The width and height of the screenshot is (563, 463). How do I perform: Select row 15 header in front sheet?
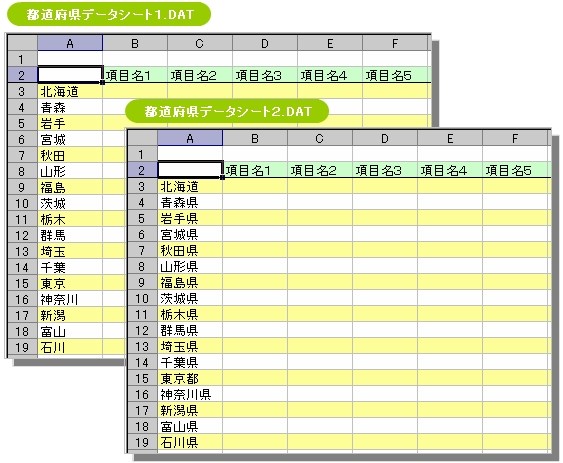click(142, 378)
